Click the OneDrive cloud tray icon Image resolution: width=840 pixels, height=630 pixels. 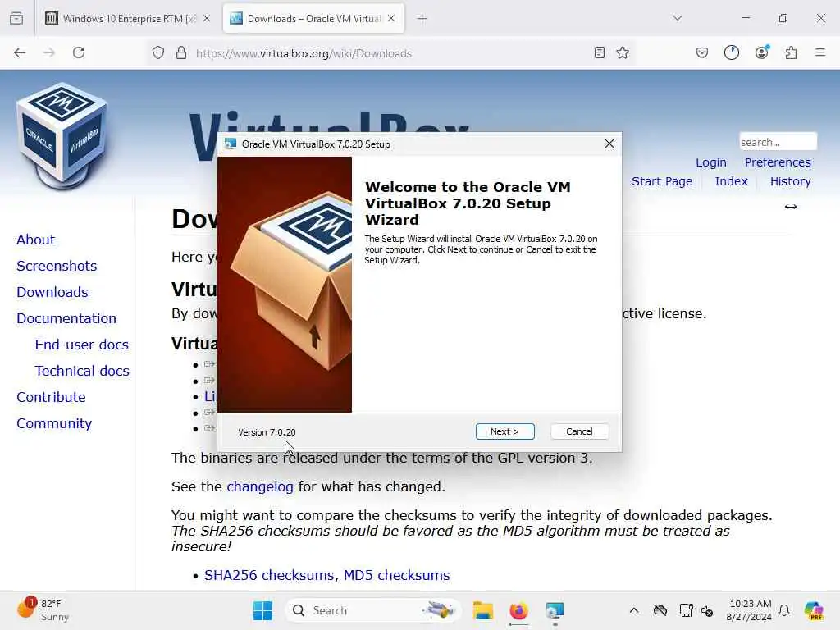[x=660, y=610]
